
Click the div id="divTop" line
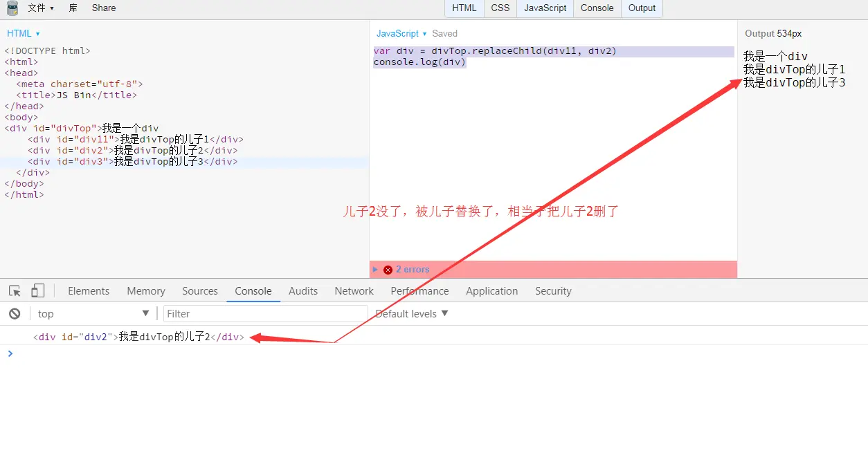pyautogui.click(x=82, y=129)
